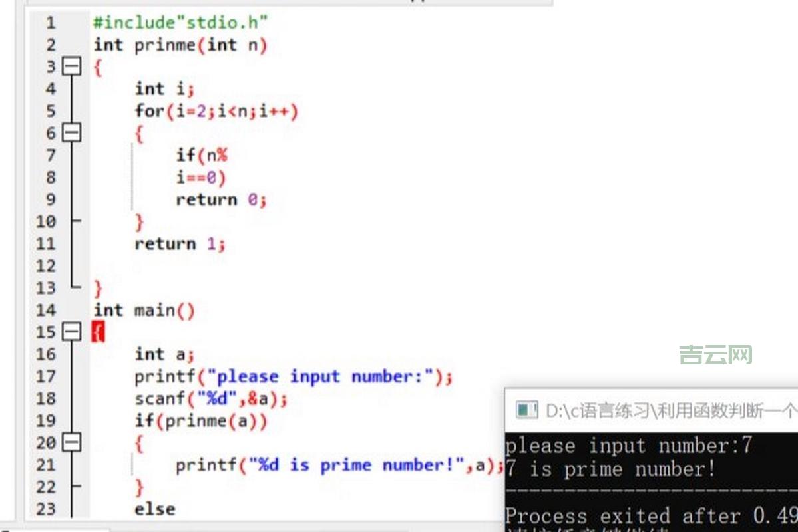
Task: Click the 吉云网 watermark text
Action: pos(715,355)
